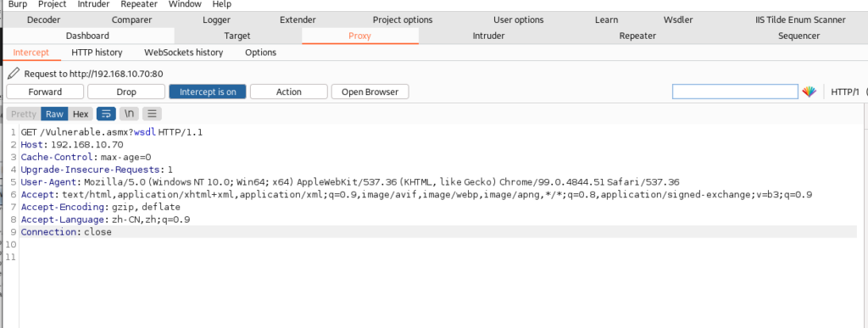Screen dimensions: 868x328
Task: Click the Accept: text/html header line
Action: click(416, 195)
